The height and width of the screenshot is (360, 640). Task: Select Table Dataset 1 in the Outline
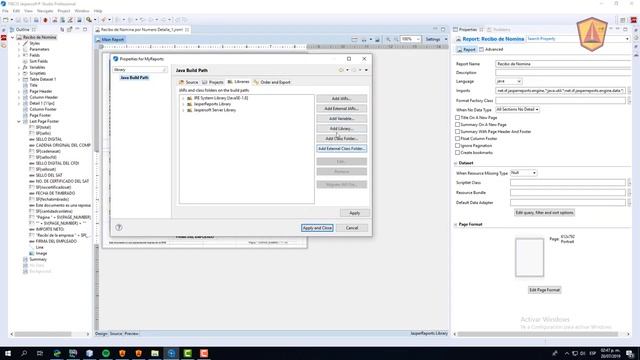(x=42, y=79)
